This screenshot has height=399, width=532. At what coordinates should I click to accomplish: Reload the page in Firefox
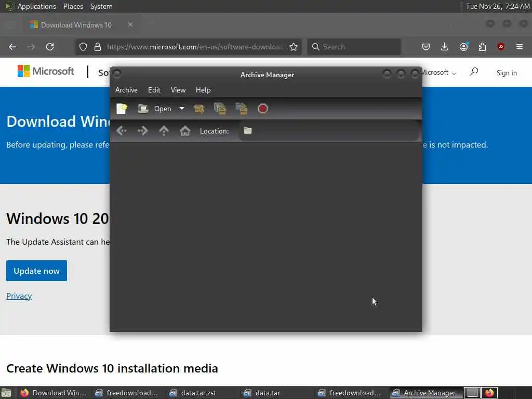click(x=50, y=47)
